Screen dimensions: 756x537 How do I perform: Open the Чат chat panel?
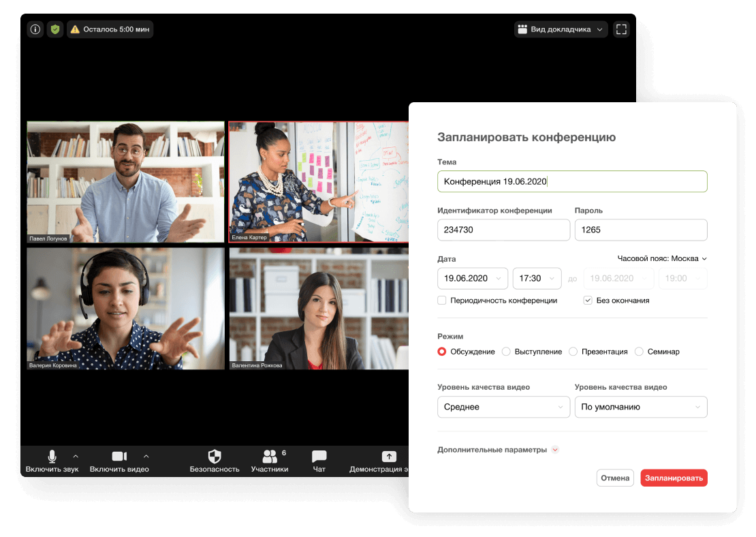click(x=319, y=457)
